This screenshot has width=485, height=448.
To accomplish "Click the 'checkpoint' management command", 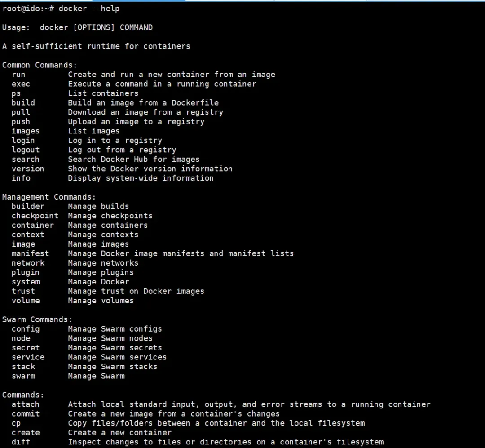I will 35,216.
